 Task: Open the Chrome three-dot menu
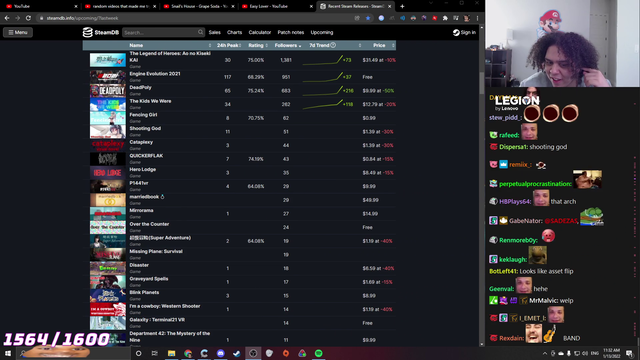[x=477, y=18]
